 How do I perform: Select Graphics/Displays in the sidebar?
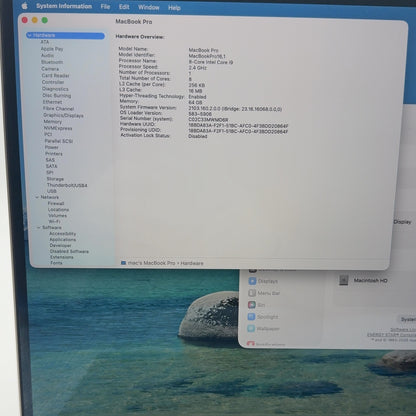click(x=63, y=115)
